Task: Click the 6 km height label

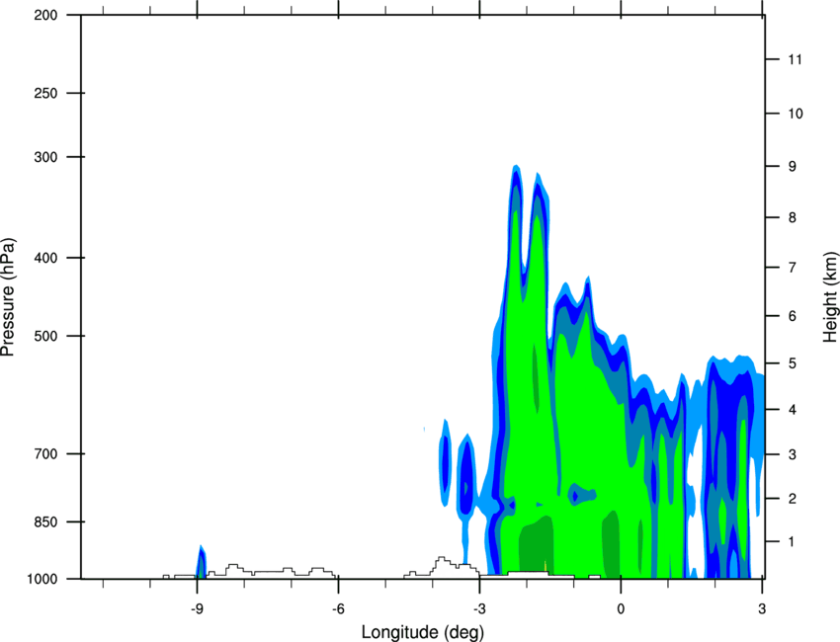Action: click(793, 316)
